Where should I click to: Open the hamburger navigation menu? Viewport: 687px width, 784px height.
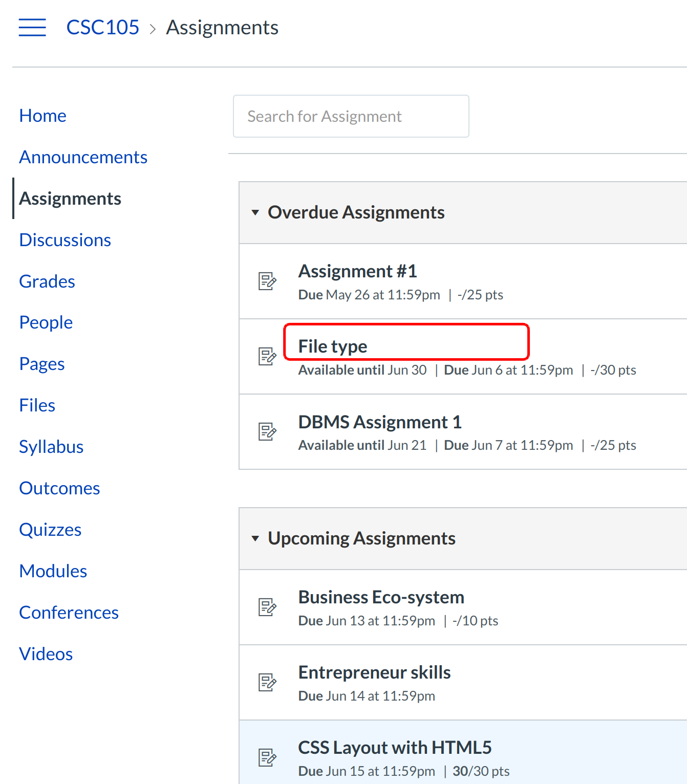click(x=32, y=28)
